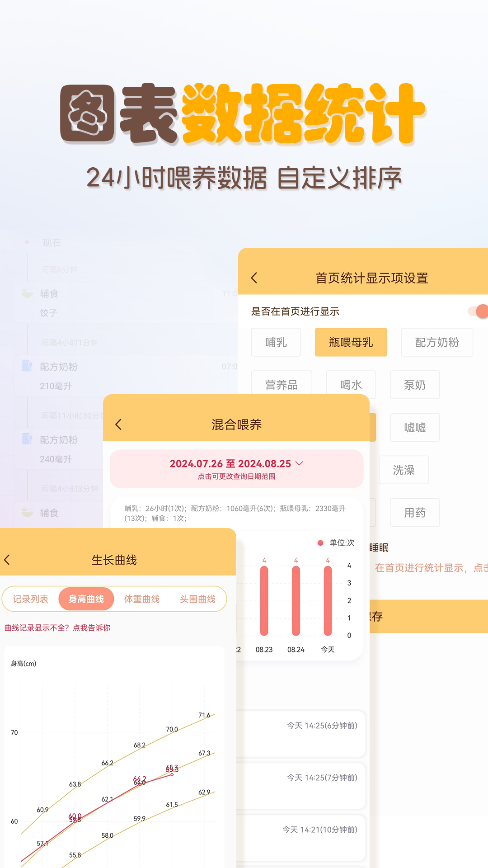Select the 瓶喂母乳 option chip
488x868 pixels.
coord(351,342)
